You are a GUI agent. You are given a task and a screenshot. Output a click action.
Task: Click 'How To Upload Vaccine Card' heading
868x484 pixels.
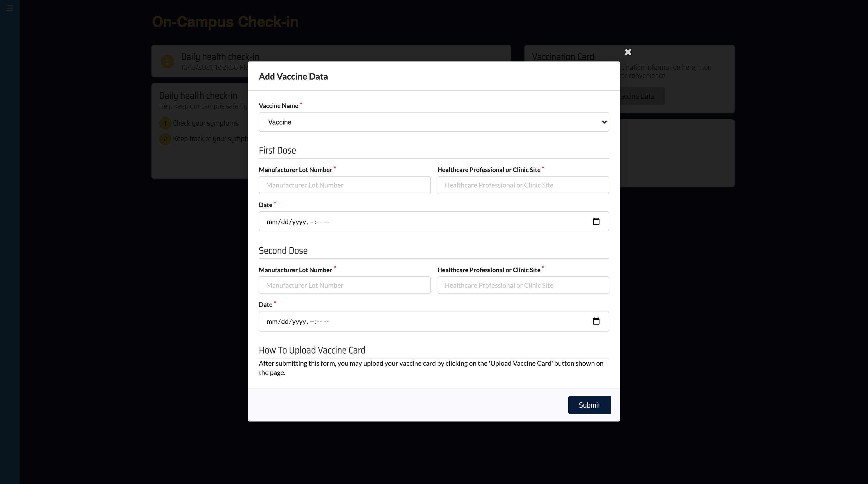(x=312, y=350)
